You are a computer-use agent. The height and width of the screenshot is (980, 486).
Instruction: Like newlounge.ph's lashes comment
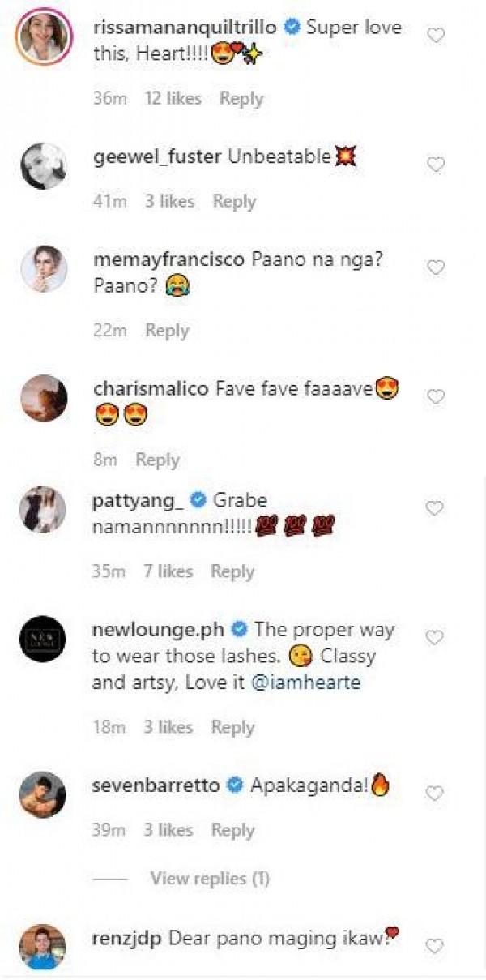point(435,637)
